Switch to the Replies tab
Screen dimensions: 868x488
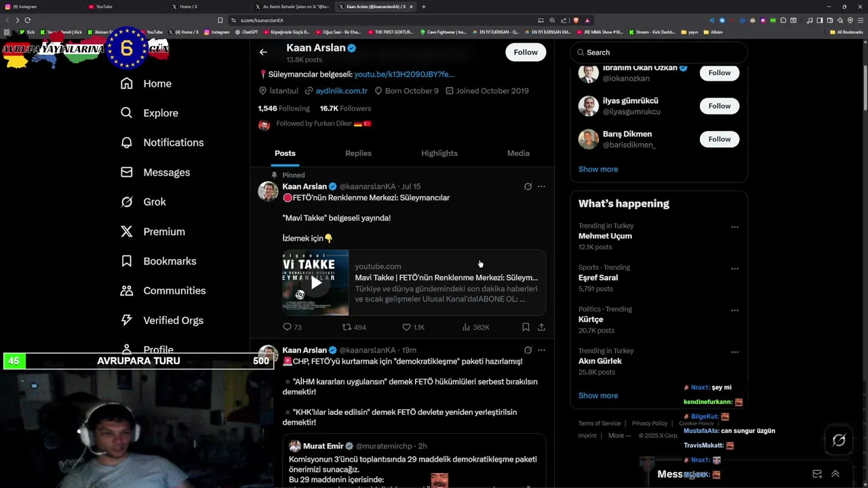tap(358, 153)
